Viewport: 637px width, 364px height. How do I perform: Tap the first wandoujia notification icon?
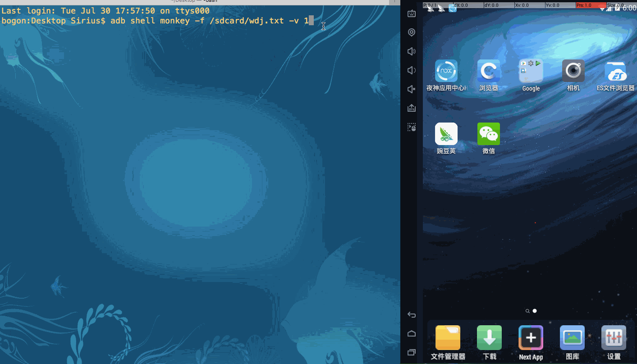click(431, 8)
